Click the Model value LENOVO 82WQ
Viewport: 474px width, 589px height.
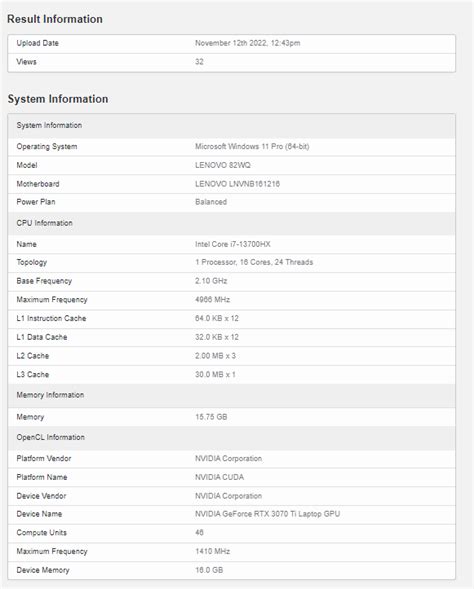[223, 165]
